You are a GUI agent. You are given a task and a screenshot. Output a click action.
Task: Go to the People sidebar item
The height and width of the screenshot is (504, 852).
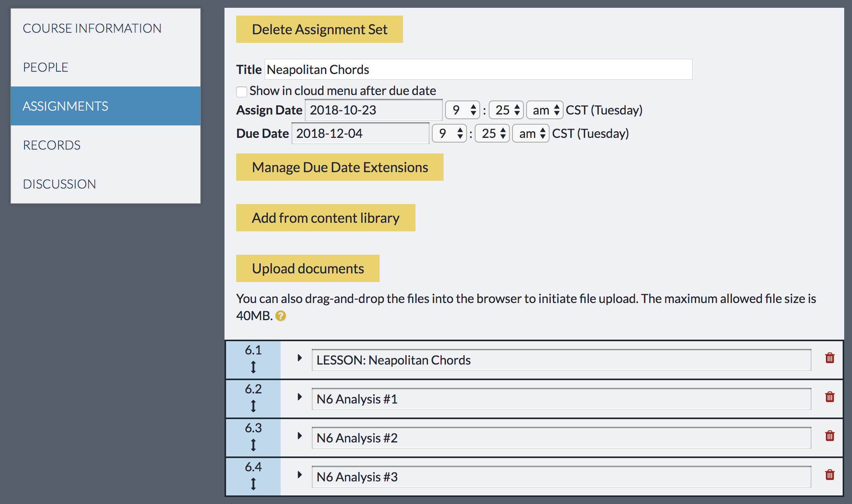coord(46,67)
